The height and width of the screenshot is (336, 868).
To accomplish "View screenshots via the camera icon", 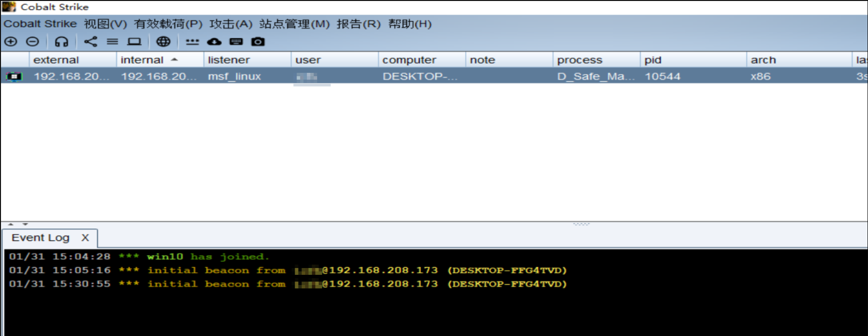I will coord(258,42).
